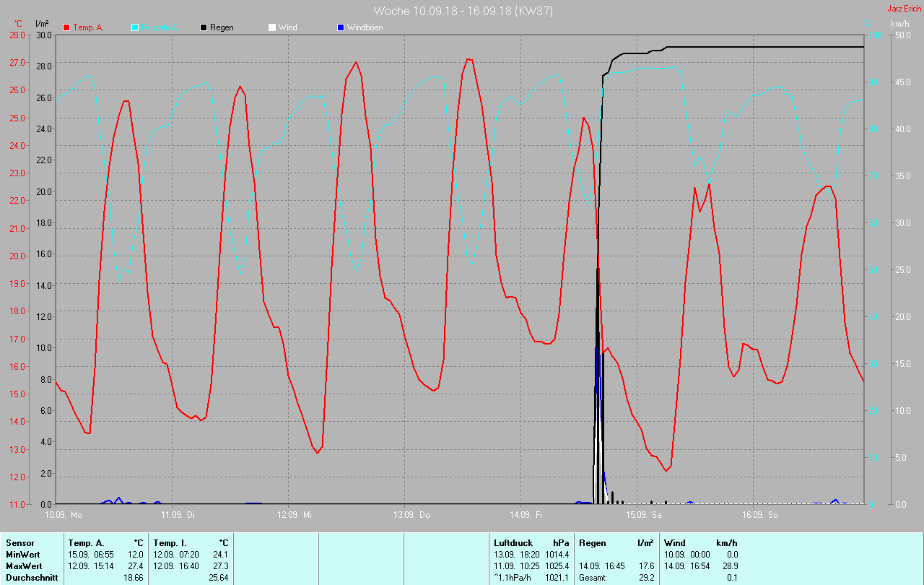
Task: Click the Wind minimum timestamp '10.09. 00:00'
Action: [x=687, y=555]
